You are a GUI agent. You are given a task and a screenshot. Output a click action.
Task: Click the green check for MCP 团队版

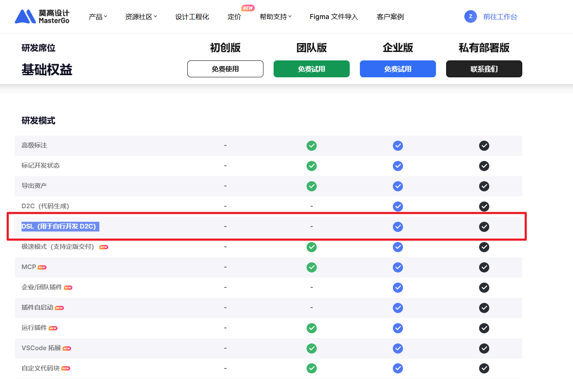coord(312,267)
